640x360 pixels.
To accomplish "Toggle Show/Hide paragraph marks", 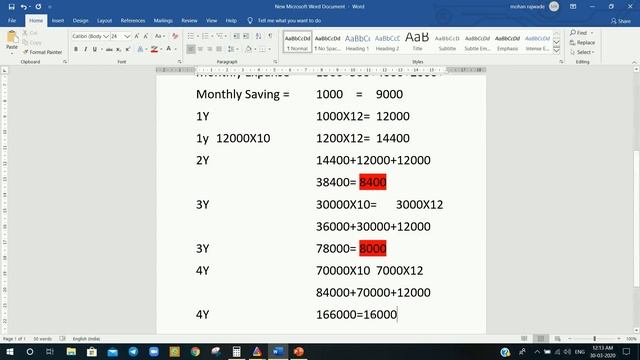I will click(270, 36).
